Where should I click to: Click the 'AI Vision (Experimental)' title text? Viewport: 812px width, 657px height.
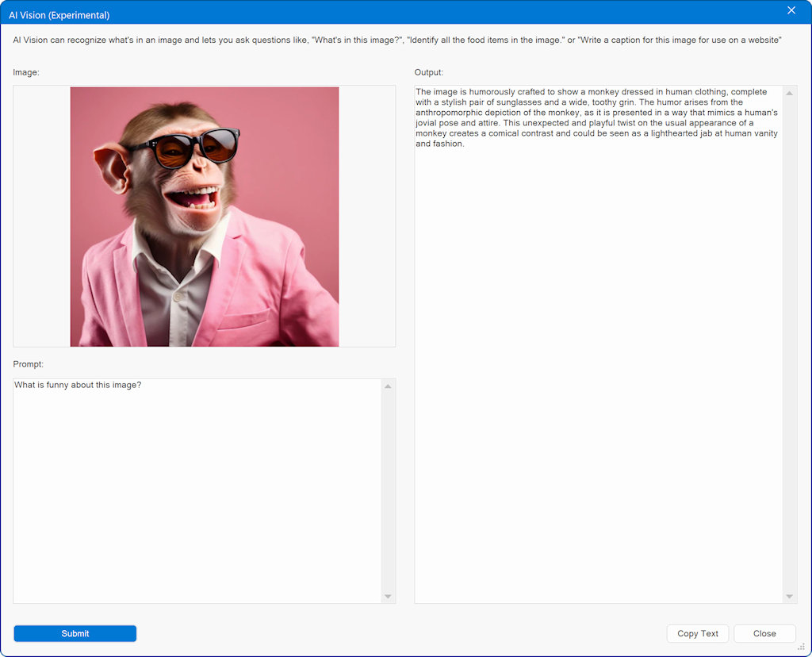point(59,15)
